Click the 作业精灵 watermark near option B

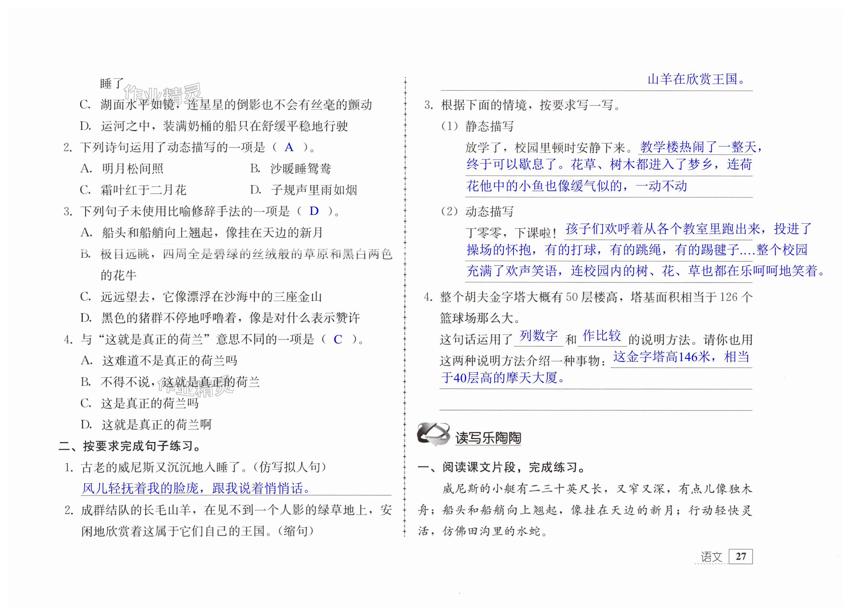[195, 386]
